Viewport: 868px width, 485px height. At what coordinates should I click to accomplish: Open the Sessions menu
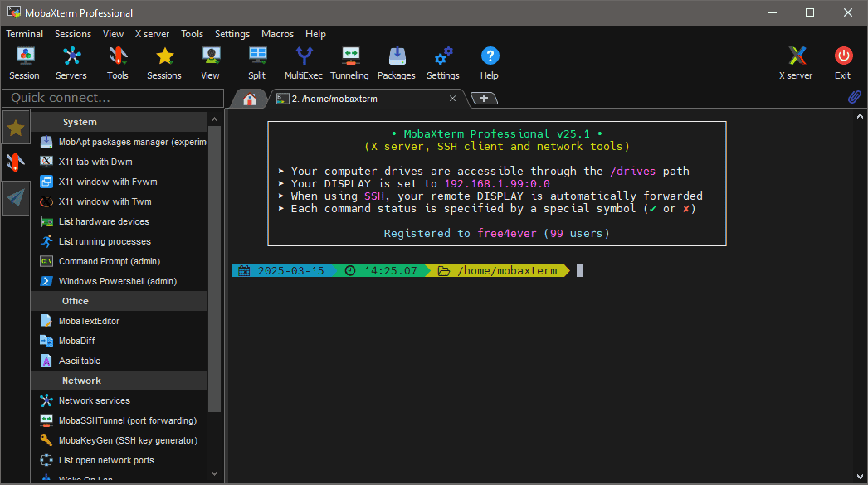tap(72, 34)
